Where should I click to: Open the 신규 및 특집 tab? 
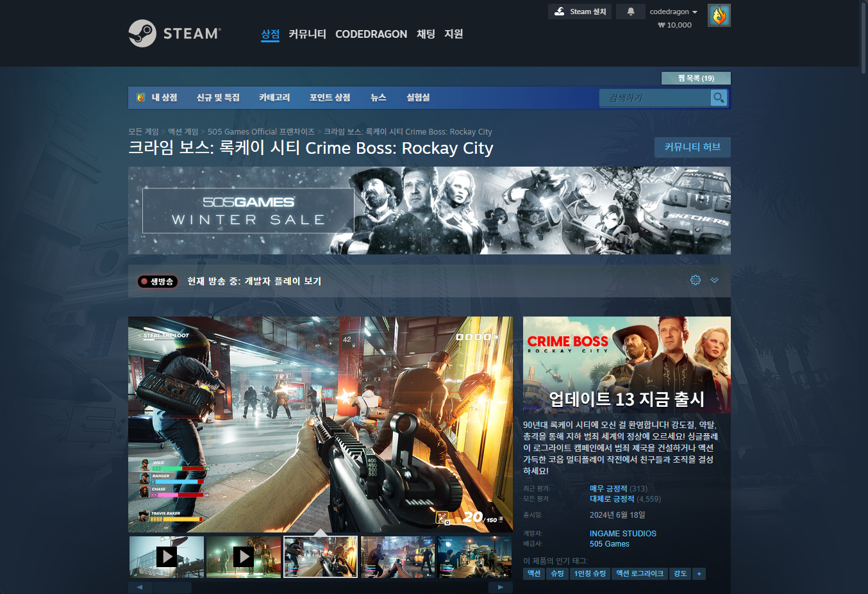218,97
